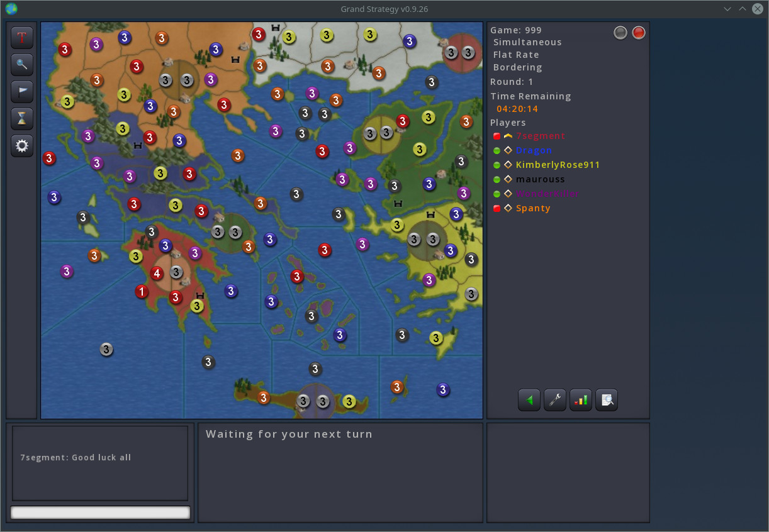This screenshot has height=532, width=769.
Task: Click KimberlyRose911's diamond badge
Action: click(507, 164)
